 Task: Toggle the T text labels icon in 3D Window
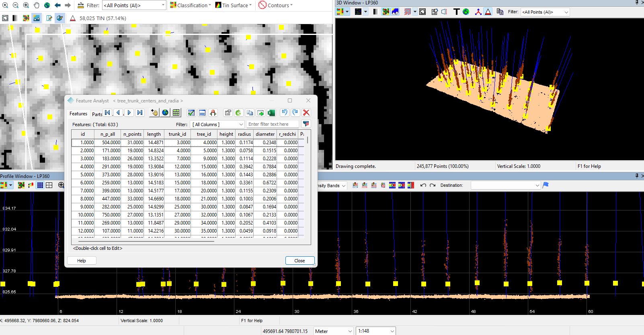pos(456,12)
